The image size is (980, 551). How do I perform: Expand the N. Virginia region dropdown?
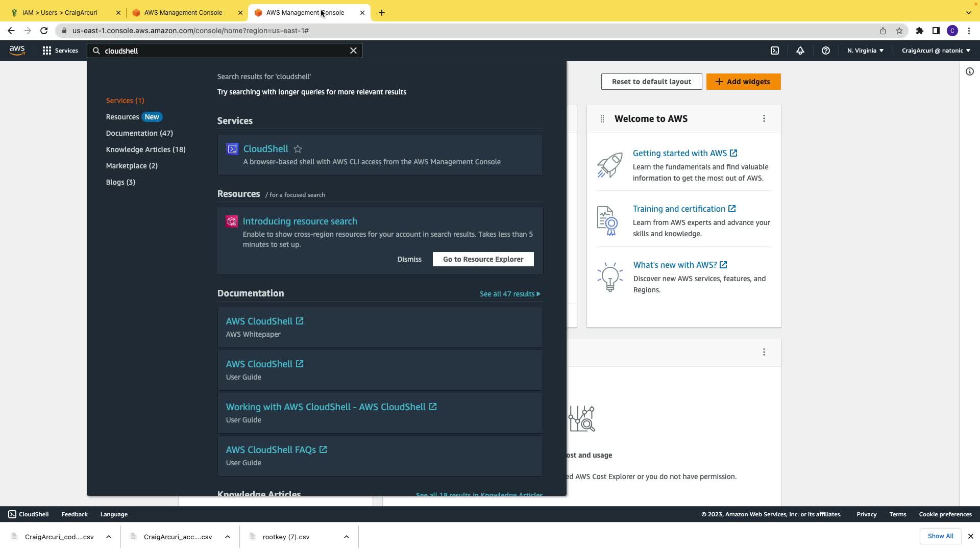click(x=865, y=51)
